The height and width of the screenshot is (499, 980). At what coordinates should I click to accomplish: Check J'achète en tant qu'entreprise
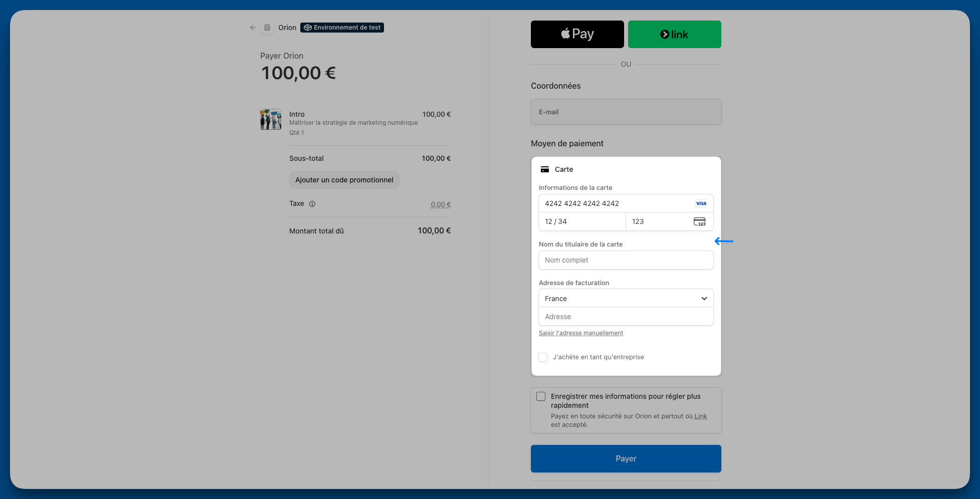[x=543, y=357]
